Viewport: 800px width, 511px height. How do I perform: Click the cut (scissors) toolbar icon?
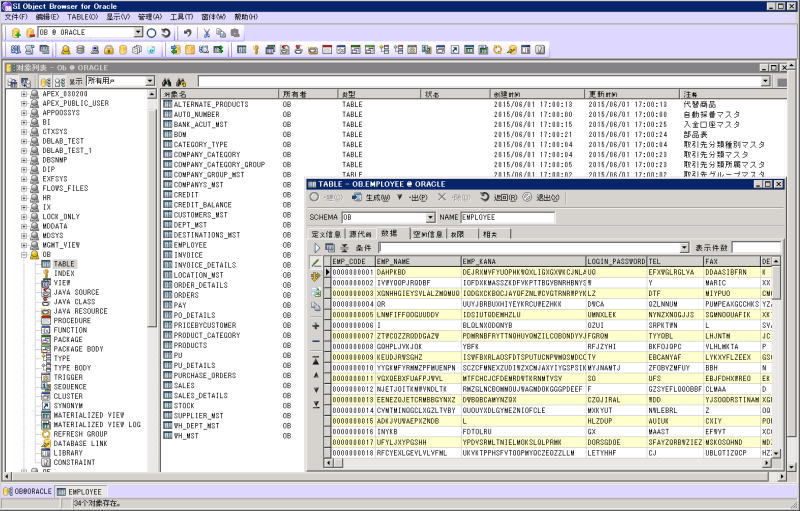[x=207, y=33]
